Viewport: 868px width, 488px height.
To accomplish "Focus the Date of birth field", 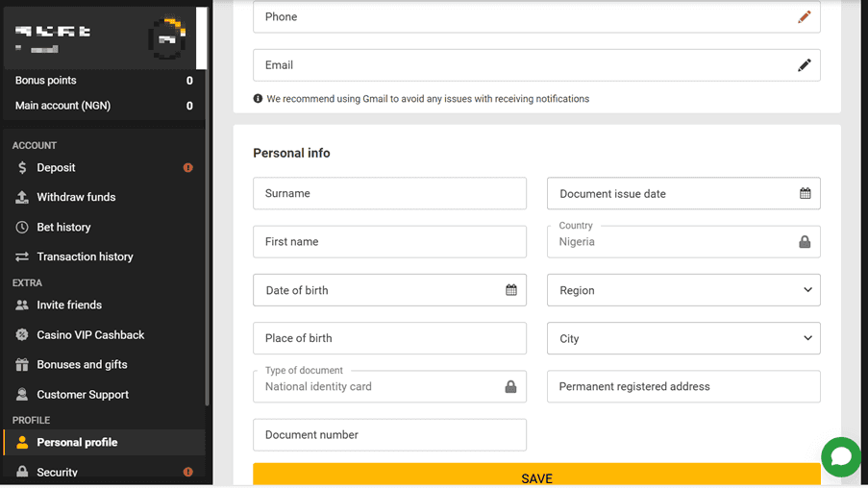I will (x=389, y=290).
